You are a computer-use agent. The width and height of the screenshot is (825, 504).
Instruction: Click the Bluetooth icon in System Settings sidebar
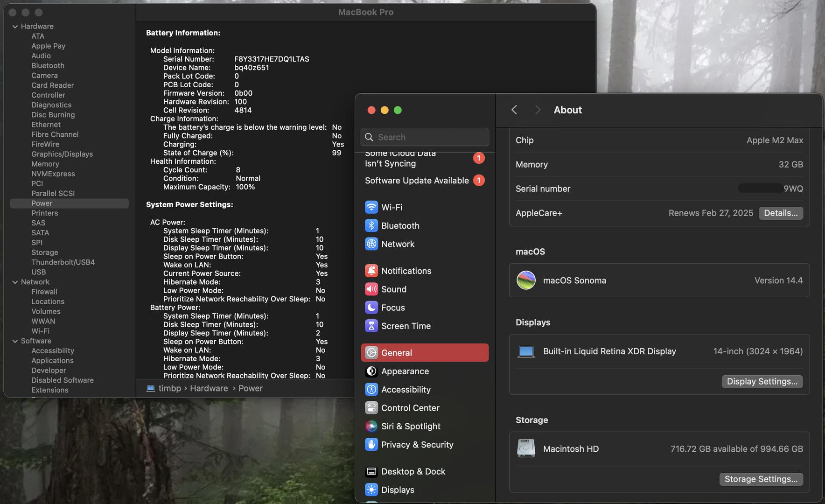coord(371,225)
